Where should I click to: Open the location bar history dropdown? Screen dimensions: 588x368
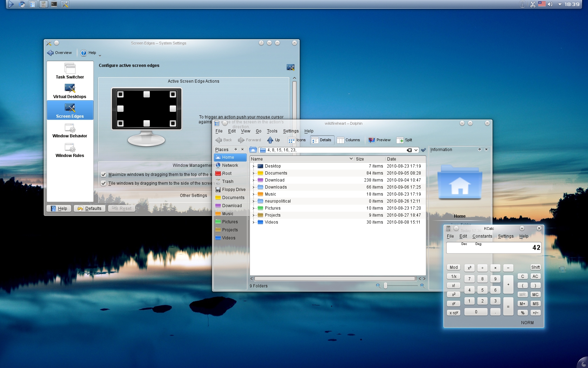pos(416,150)
